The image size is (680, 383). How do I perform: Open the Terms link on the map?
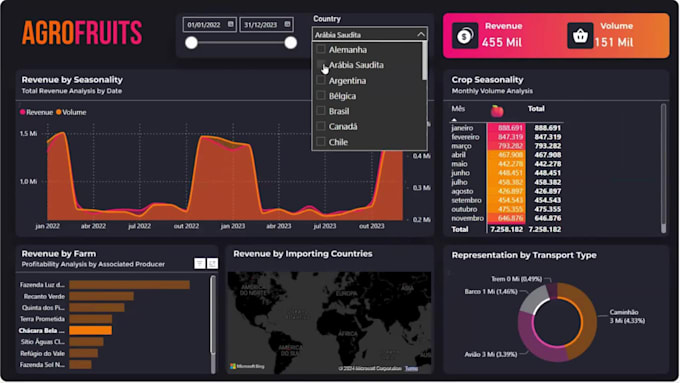click(x=412, y=368)
